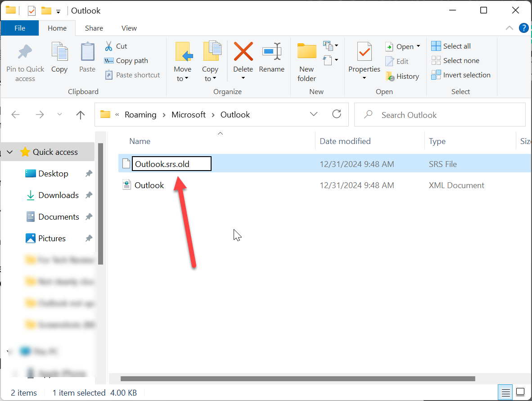
Task: Open file History
Action: point(402,77)
